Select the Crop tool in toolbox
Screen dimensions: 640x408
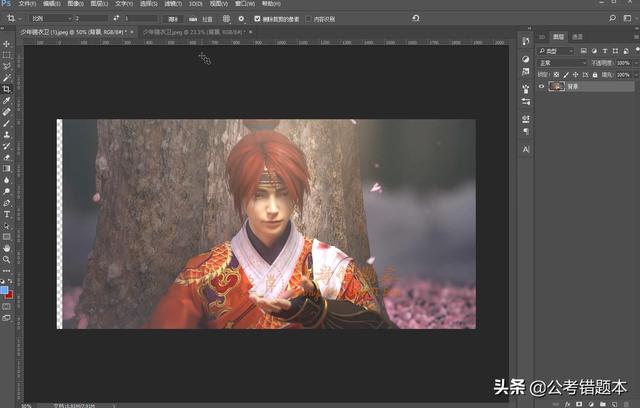(7, 89)
